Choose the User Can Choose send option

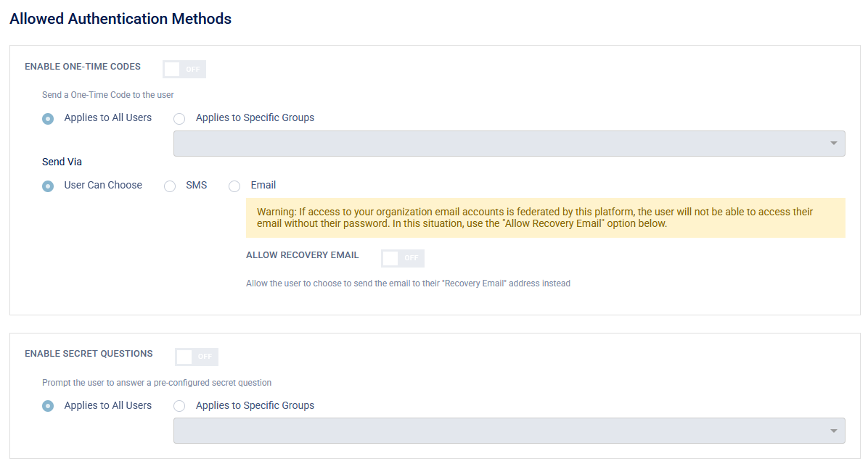[x=48, y=186]
